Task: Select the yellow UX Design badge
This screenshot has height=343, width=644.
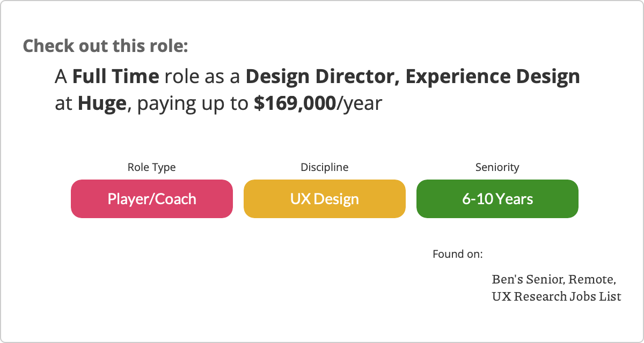Action: coord(325,199)
